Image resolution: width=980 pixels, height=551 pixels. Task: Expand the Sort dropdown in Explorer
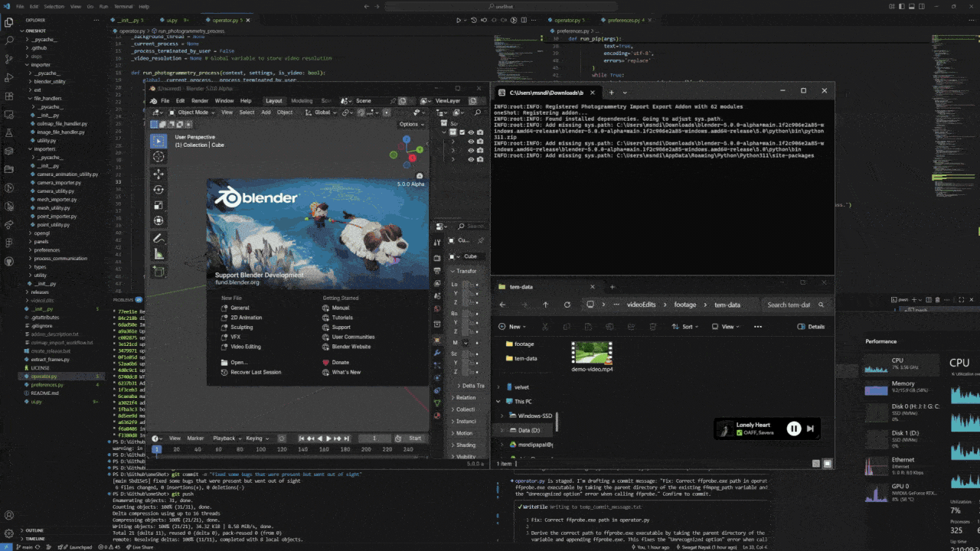686,327
